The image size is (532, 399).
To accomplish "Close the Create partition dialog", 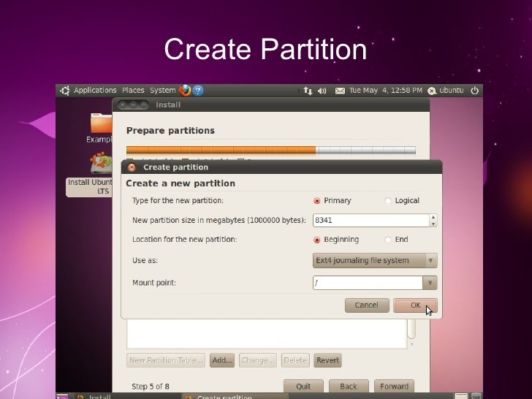I will (x=132, y=167).
